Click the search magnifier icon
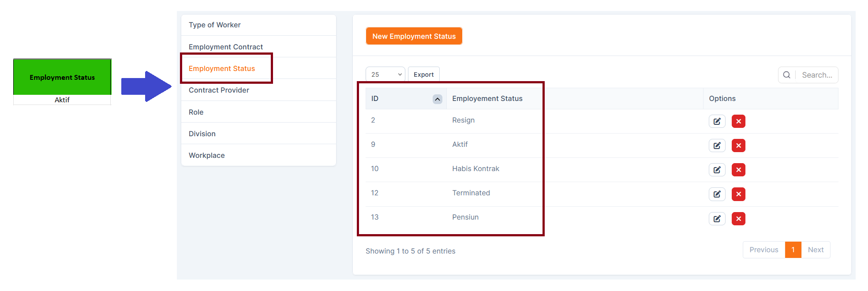868x291 pixels. (x=786, y=75)
